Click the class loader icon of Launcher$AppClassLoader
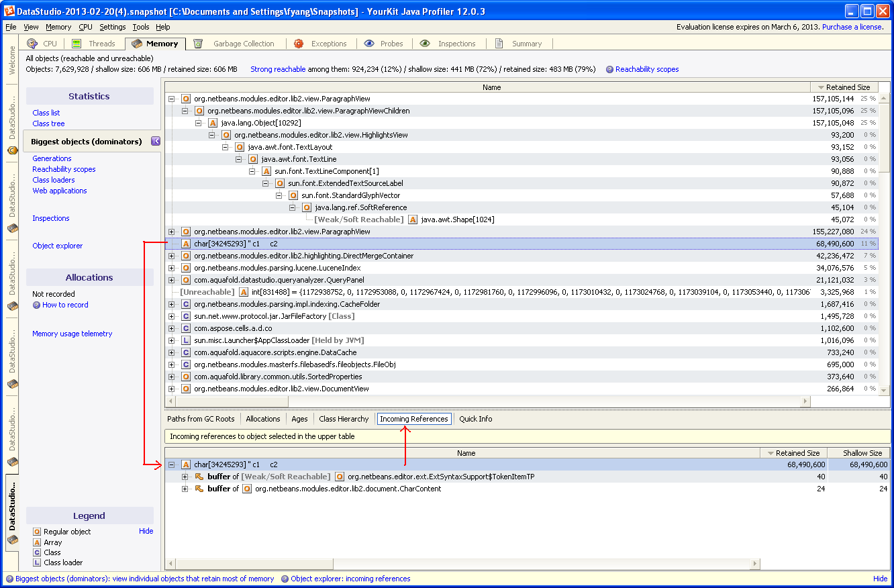894x588 pixels. [186, 340]
